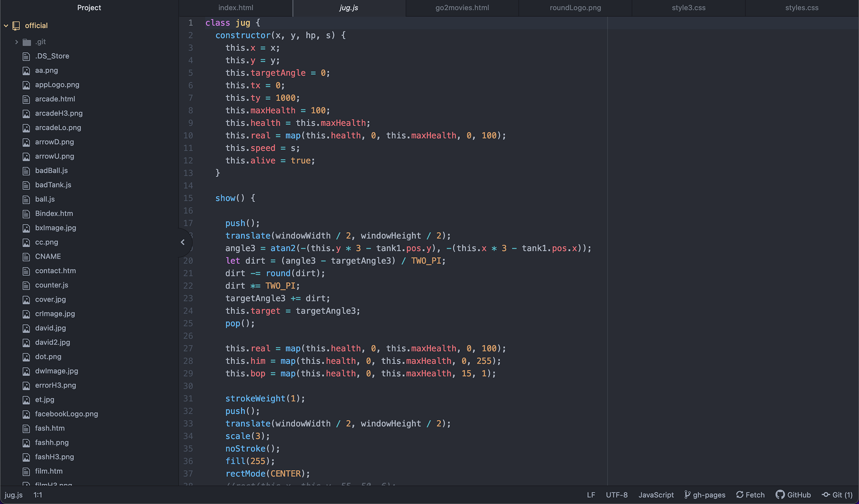Viewport: 859px width, 504px height.
Task: Expand the .git folder chevron
Action: point(17,42)
